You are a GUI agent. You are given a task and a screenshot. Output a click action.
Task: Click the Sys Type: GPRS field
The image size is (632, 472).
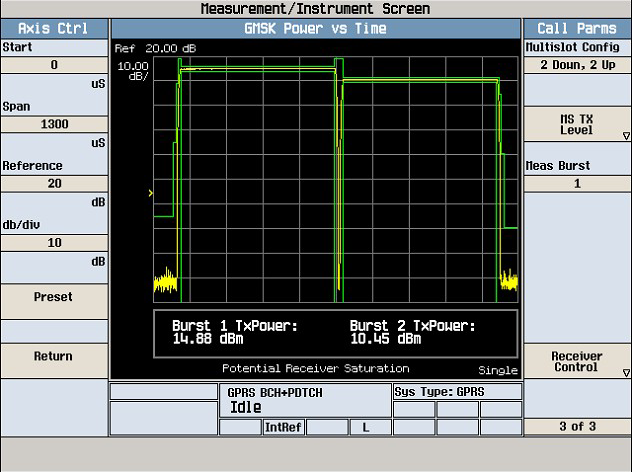pos(457,392)
